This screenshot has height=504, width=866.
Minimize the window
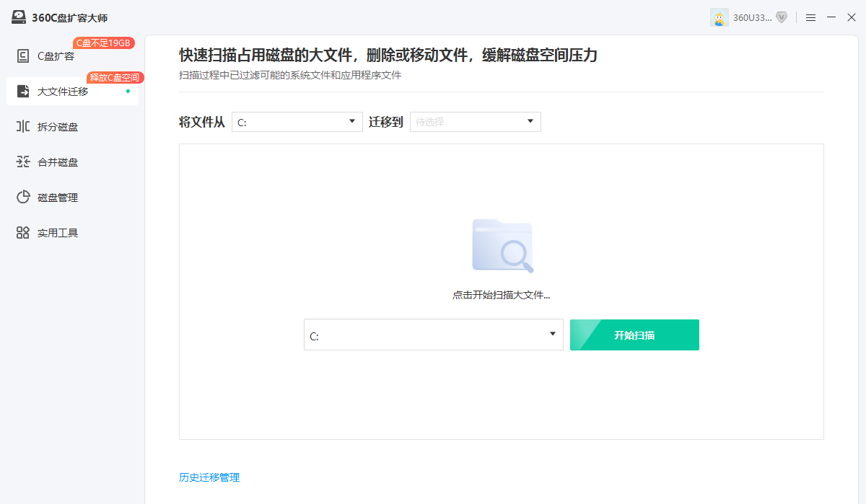coord(831,18)
